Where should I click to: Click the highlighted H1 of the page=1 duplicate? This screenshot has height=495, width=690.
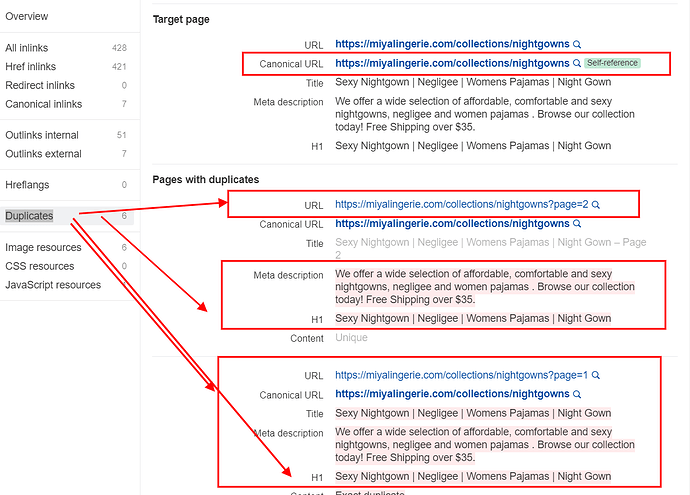(x=473, y=477)
